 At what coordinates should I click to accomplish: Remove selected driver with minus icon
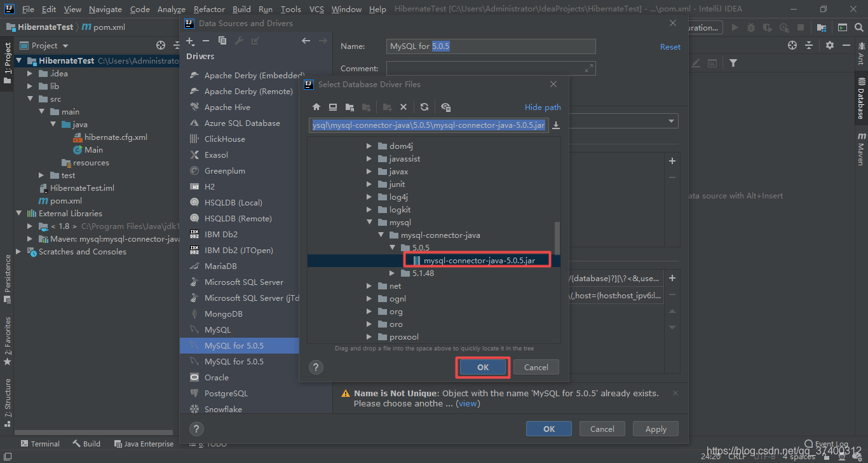(206, 41)
